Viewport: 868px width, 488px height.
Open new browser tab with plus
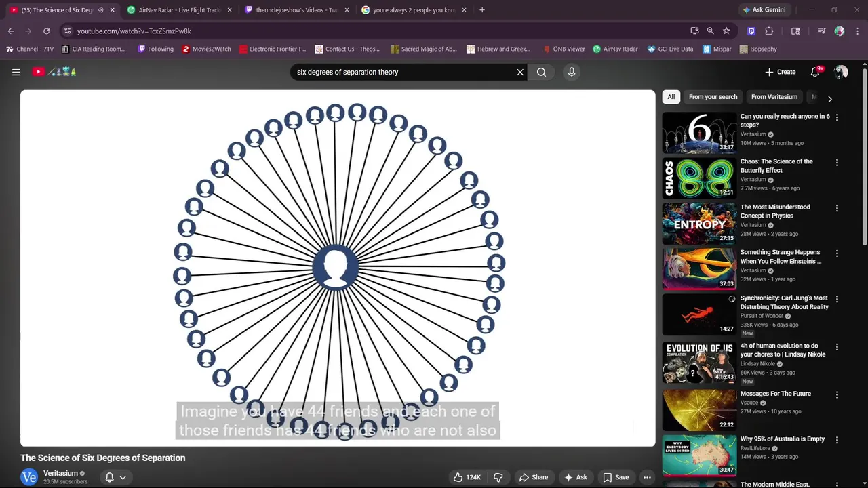(x=482, y=10)
